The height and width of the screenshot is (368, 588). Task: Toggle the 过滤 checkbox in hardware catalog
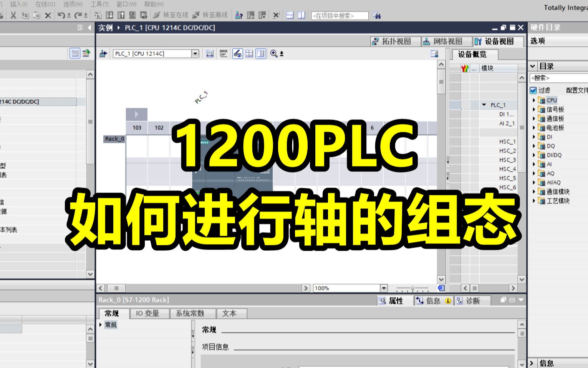pos(533,90)
